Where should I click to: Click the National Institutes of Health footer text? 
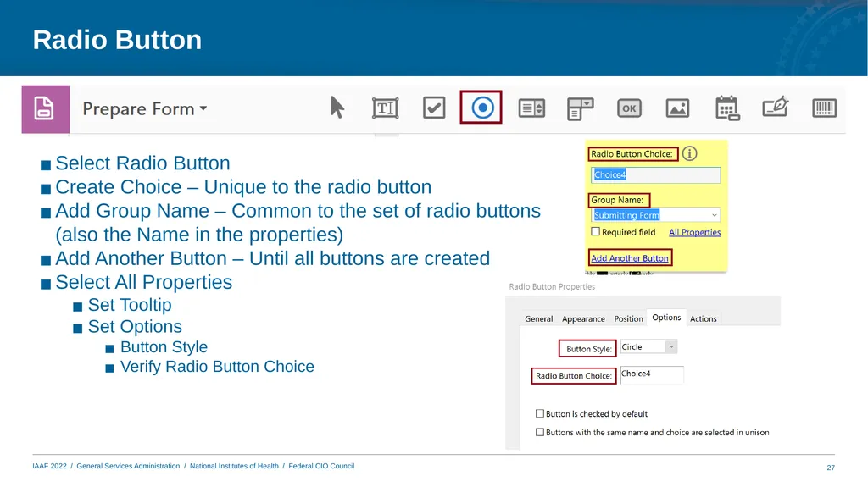point(234,466)
